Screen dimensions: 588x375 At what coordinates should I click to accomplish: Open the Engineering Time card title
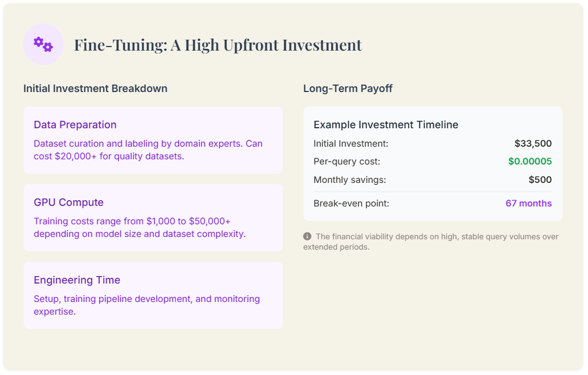77,280
